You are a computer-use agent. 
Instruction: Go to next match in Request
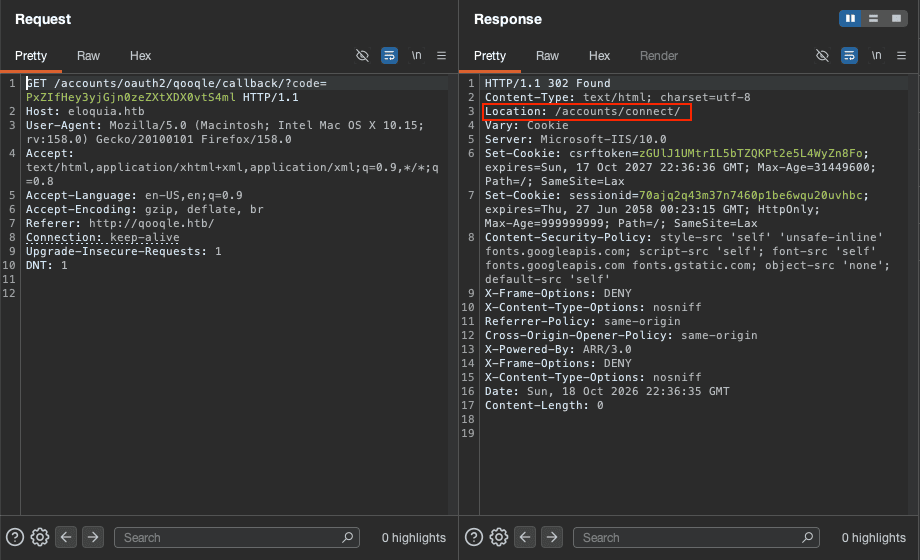[x=93, y=537]
